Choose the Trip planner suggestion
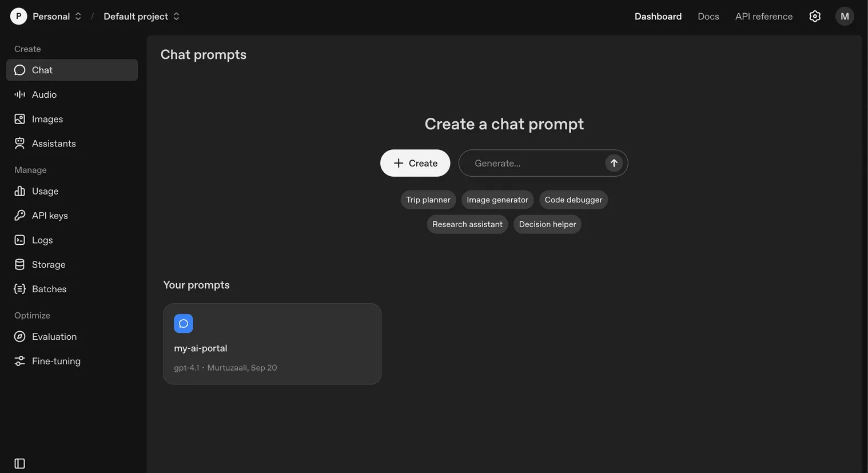 (x=428, y=200)
